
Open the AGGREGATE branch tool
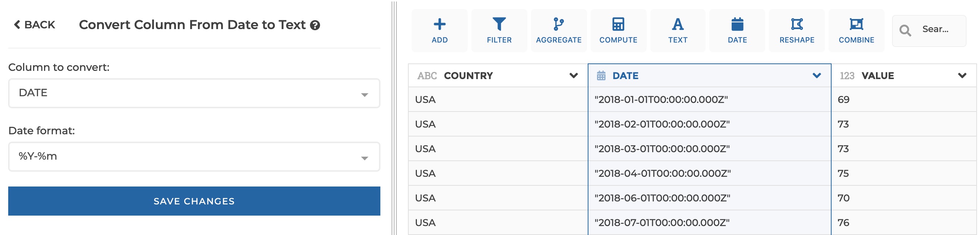[x=559, y=31]
